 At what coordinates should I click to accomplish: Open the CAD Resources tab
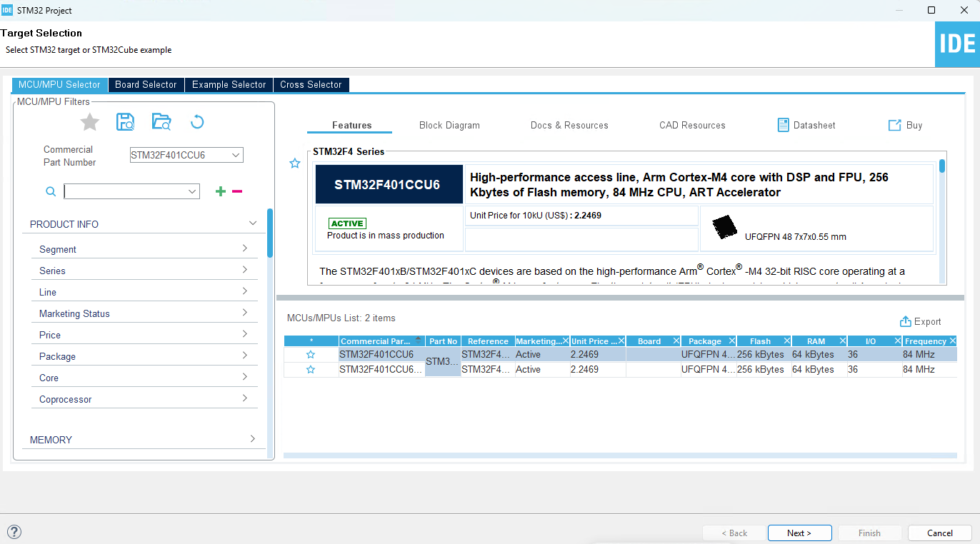click(x=692, y=125)
